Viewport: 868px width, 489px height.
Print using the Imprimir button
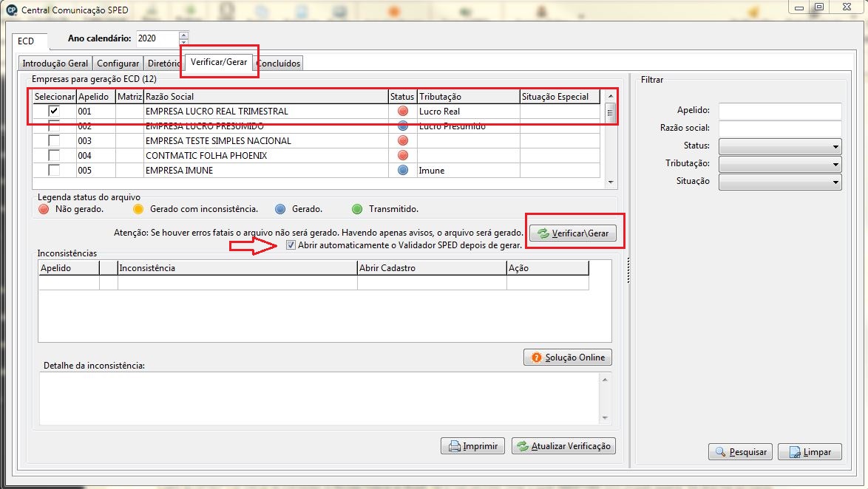(x=473, y=446)
